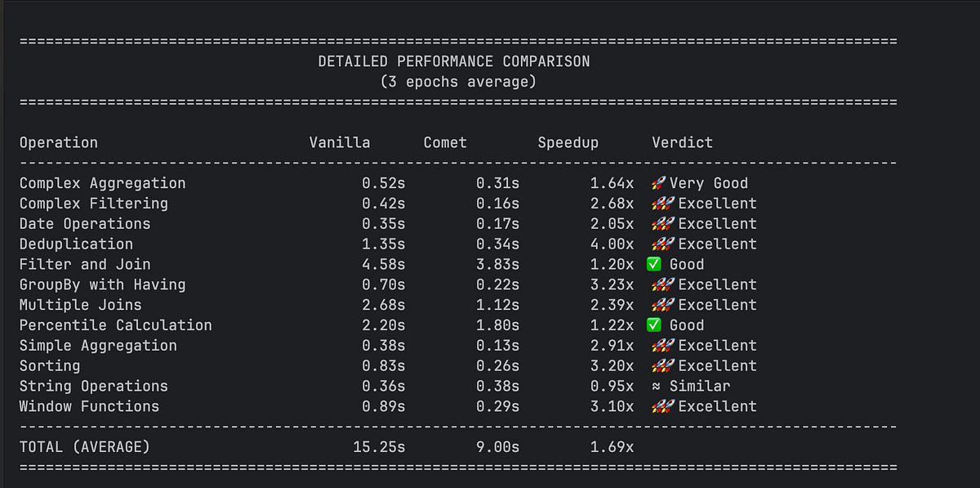This screenshot has height=488, width=980.
Task: Select the 'Simple Aggregation' operation name
Action: click(98, 346)
